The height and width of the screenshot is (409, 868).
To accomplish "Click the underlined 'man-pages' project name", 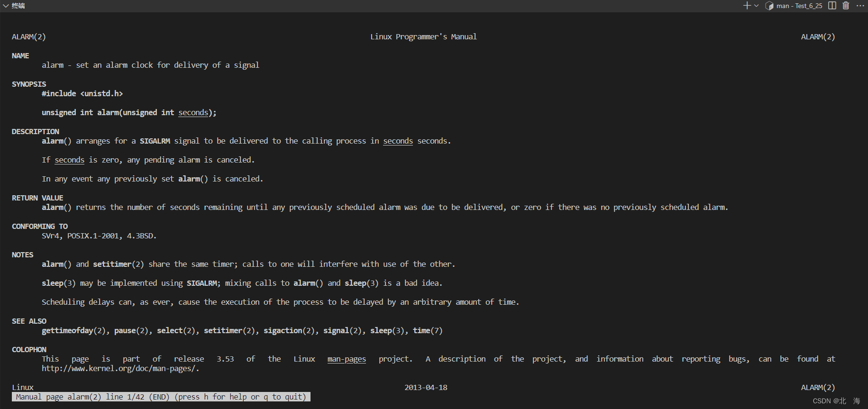I will coord(347,359).
